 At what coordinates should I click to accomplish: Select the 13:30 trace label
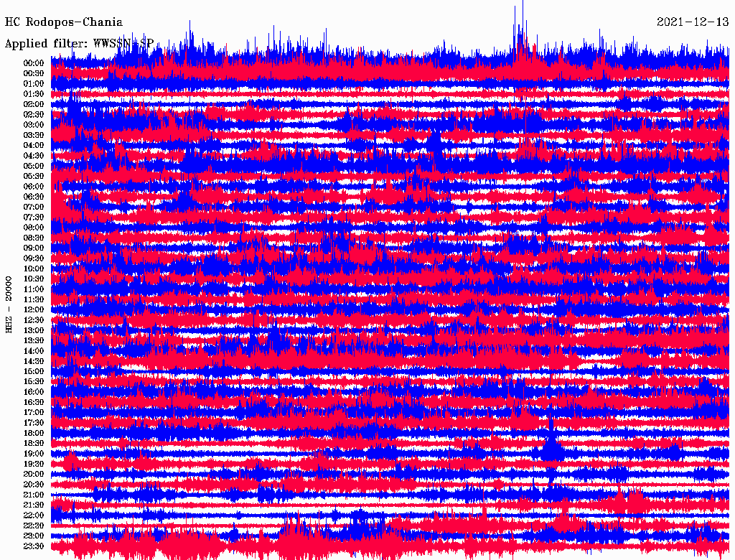tap(34, 341)
